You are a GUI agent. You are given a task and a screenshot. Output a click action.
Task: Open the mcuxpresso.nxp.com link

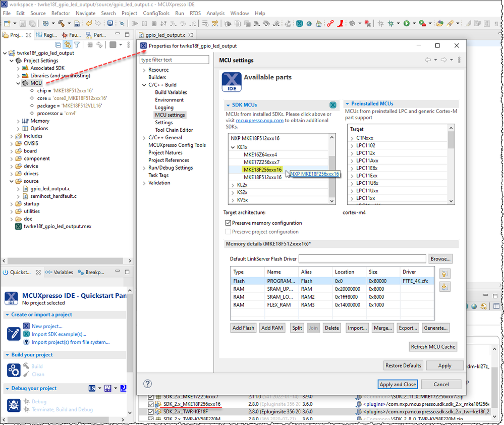click(259, 121)
